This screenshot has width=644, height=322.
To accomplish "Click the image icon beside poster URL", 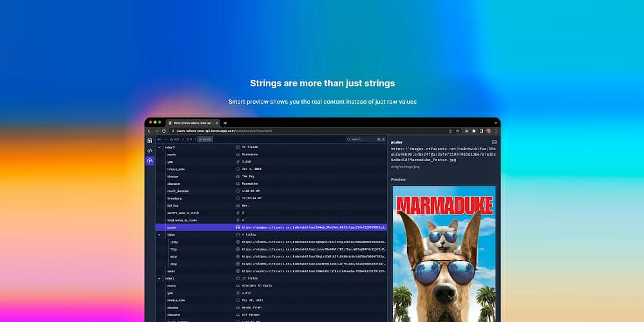I will [238, 227].
